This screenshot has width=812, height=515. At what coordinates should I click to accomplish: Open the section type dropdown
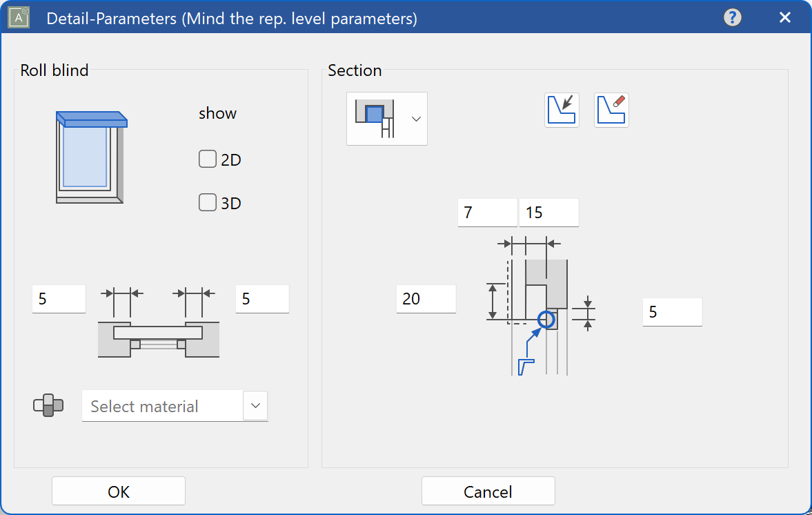387,119
